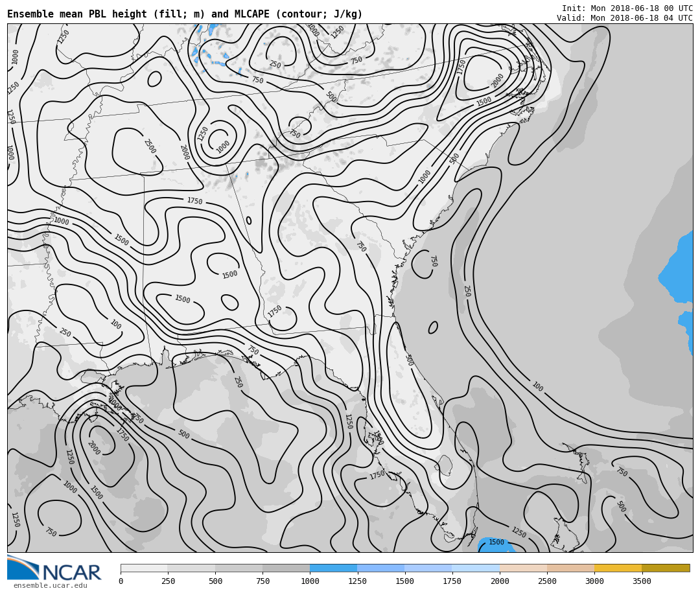Pick the dark gold 3500+ colorbar swatch
Viewport: 700px width, 593px height.
666,568
